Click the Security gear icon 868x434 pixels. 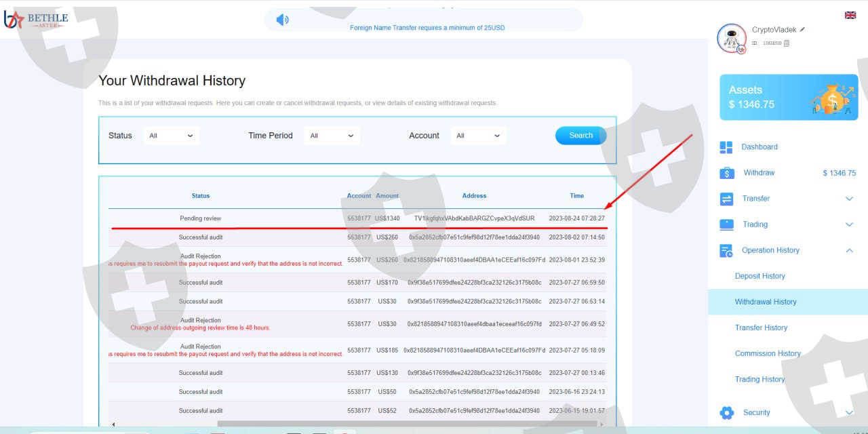726,412
